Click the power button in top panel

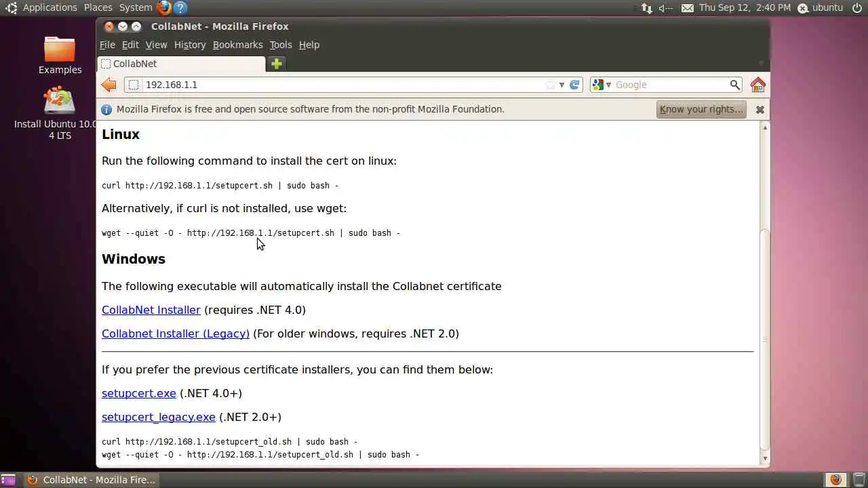(857, 8)
